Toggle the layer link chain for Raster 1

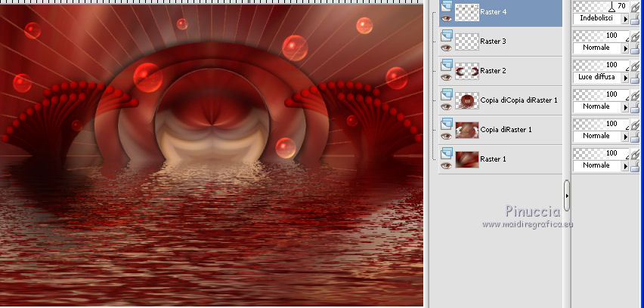point(635,154)
